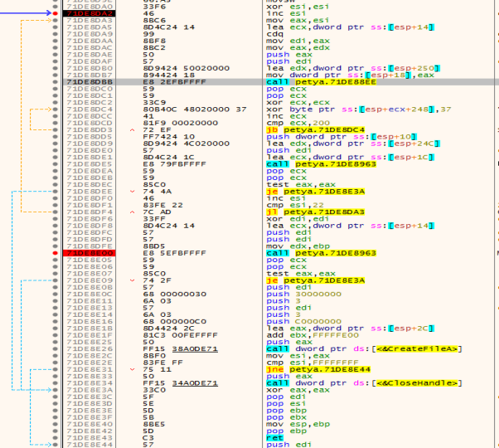Viewport: 499px width, 448px height.
Task: Select address 71DE8E44 at the bottom row
Action: 90,445
